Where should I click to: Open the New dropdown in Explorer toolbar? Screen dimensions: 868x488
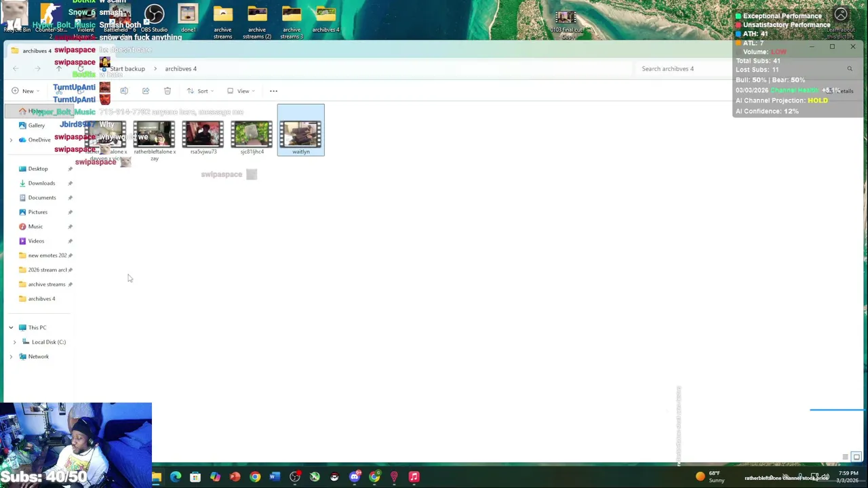coord(25,91)
